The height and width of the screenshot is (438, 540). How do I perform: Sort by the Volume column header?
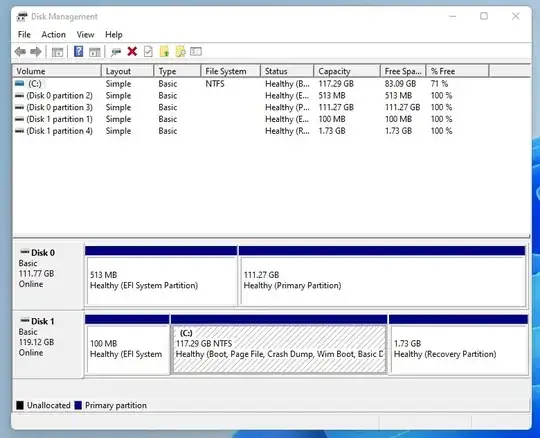[x=57, y=71]
